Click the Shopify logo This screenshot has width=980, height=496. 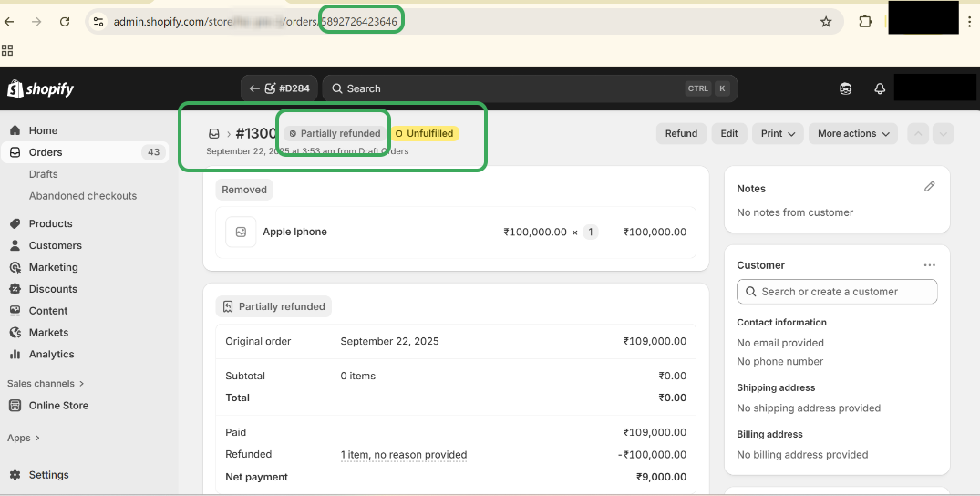[x=41, y=88]
